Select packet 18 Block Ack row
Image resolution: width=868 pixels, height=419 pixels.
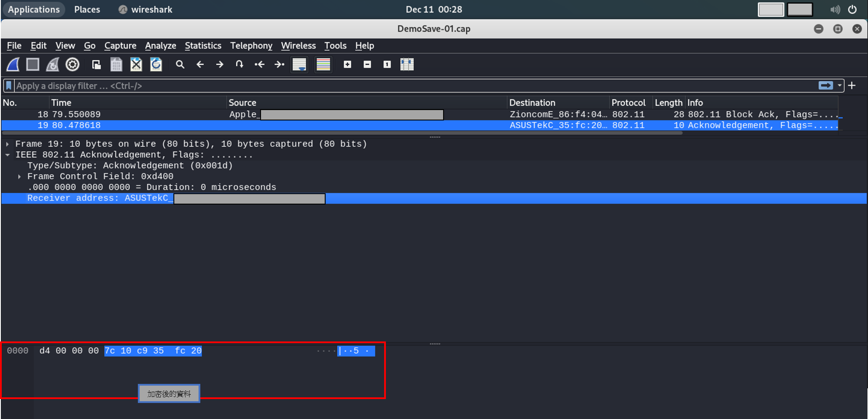pyautogui.click(x=347, y=114)
